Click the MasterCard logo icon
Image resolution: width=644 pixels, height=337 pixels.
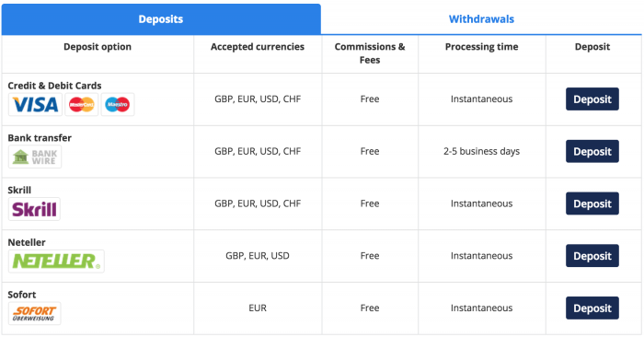(82, 104)
